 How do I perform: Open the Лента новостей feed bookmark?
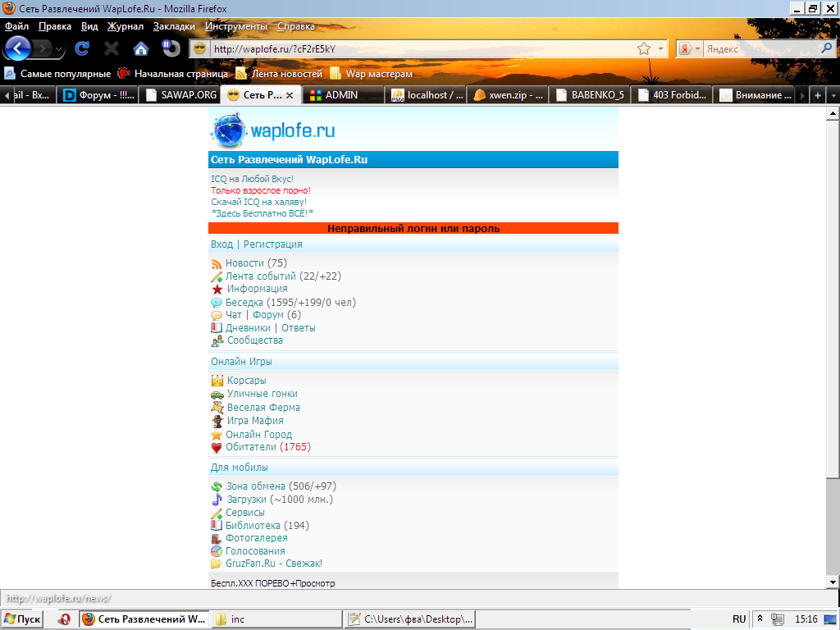tap(279, 73)
